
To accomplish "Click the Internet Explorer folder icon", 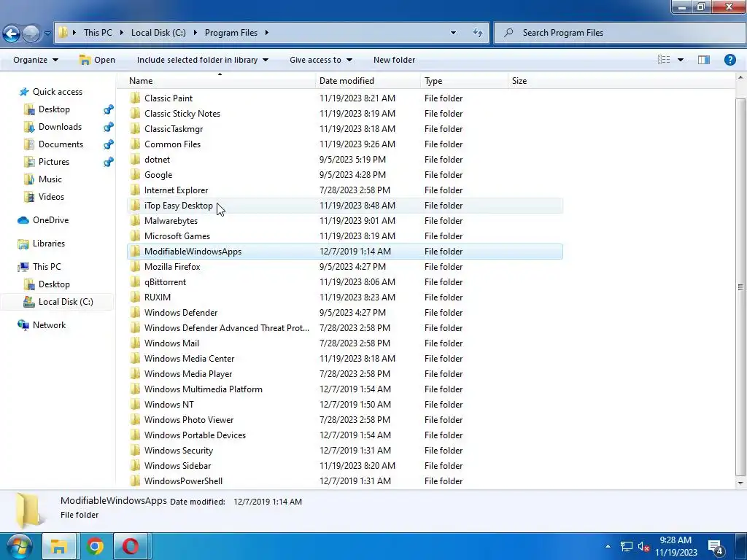I will [x=135, y=190].
